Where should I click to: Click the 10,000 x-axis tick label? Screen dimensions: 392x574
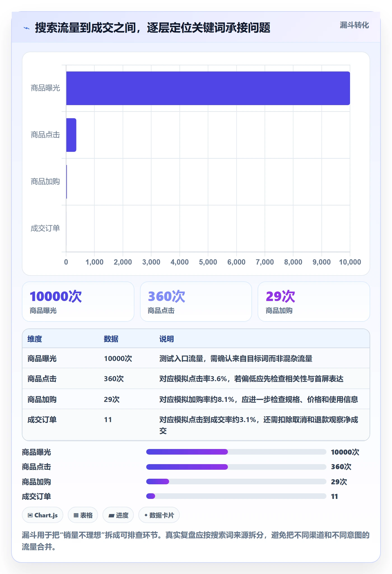(350, 262)
